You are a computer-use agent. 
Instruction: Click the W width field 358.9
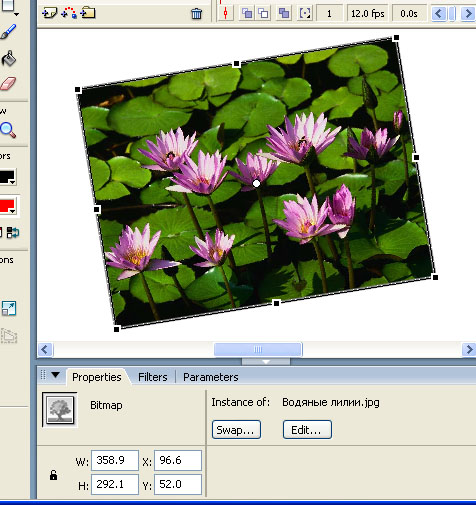pos(115,460)
